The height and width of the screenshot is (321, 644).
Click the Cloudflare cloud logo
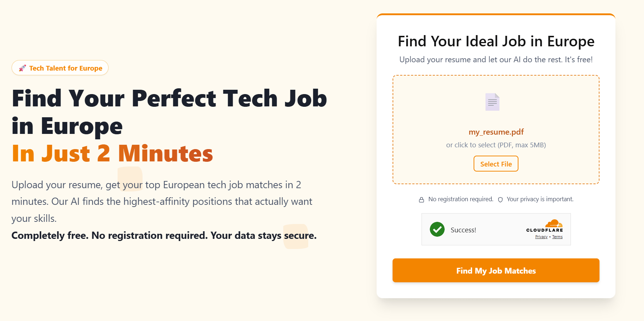(554, 223)
